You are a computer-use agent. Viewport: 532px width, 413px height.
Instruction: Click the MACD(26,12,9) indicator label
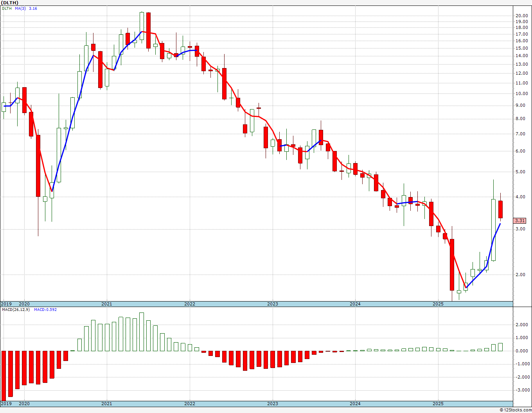coord(16,310)
